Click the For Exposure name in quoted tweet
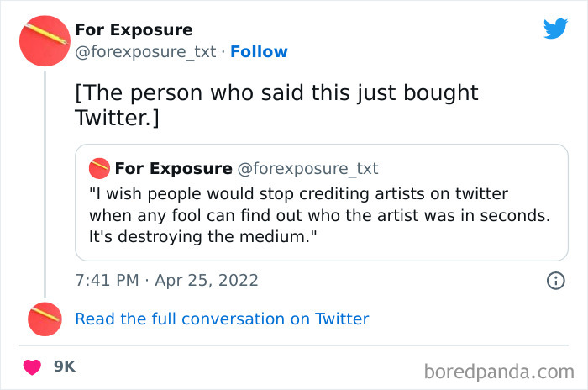 [x=173, y=168]
